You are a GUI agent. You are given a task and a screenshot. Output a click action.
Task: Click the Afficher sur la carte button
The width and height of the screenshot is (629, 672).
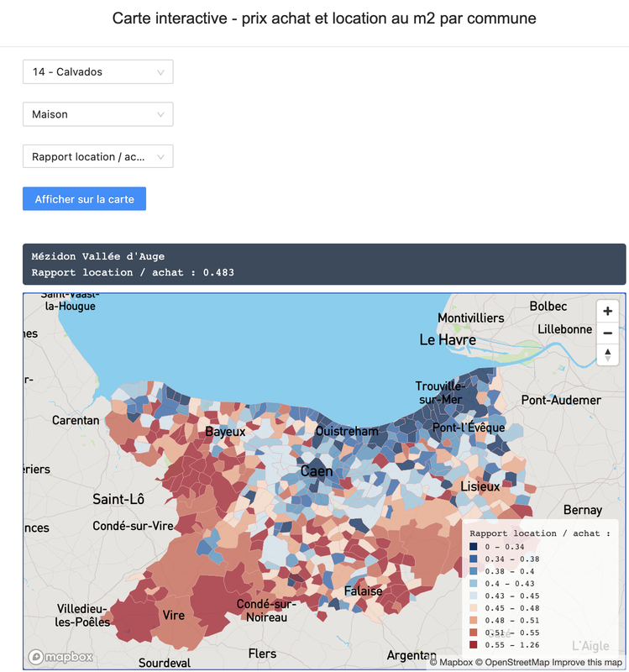pos(85,199)
